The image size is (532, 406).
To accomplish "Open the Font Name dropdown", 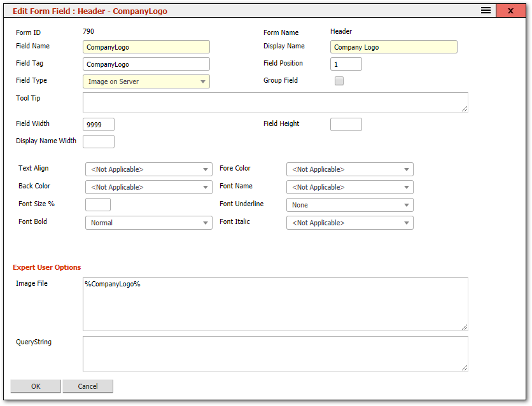I will click(x=349, y=187).
